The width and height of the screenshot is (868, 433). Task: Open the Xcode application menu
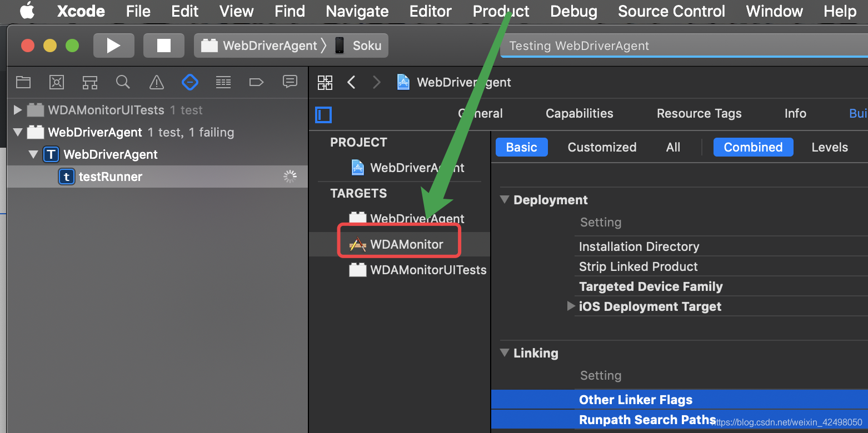(81, 11)
